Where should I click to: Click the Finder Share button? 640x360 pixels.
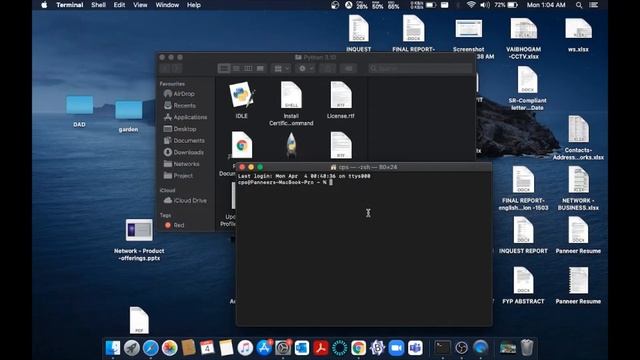(327, 68)
